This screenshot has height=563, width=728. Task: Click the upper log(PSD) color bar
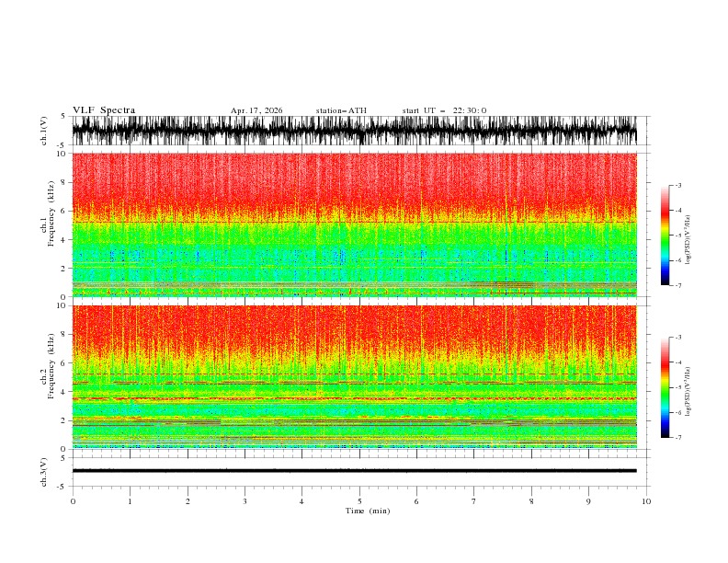(665, 236)
